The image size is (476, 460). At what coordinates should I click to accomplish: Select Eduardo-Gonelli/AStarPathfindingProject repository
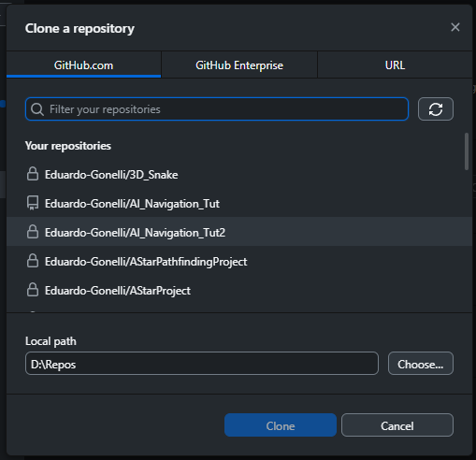pos(239,261)
